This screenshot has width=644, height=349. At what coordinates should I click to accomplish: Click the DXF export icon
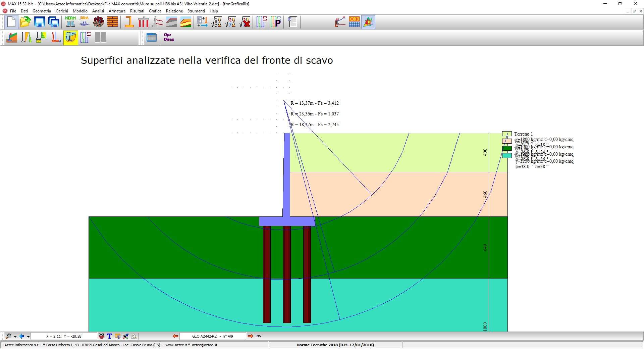(101, 336)
